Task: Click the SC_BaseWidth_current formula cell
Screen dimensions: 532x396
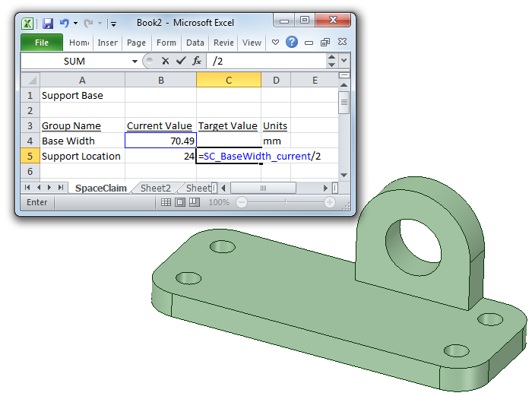Action: click(229, 156)
